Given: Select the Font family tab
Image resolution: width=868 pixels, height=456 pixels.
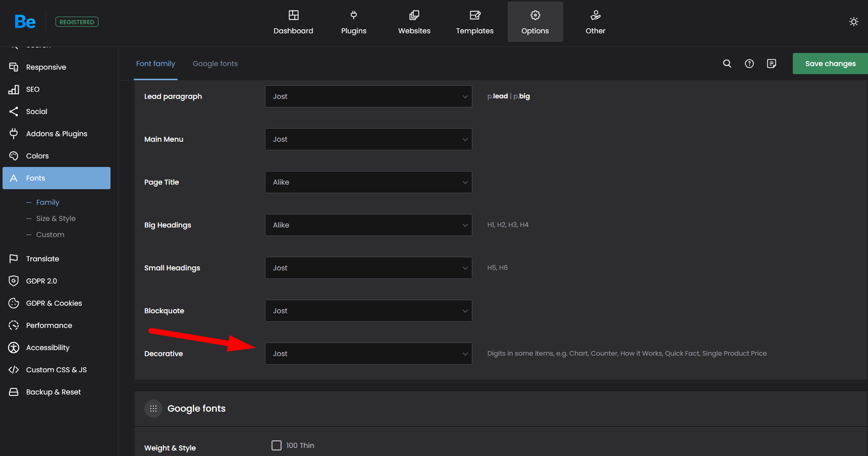Looking at the screenshot, I should click(155, 64).
